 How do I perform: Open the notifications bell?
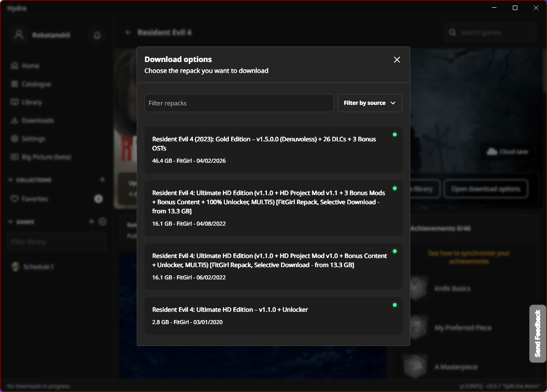[97, 35]
